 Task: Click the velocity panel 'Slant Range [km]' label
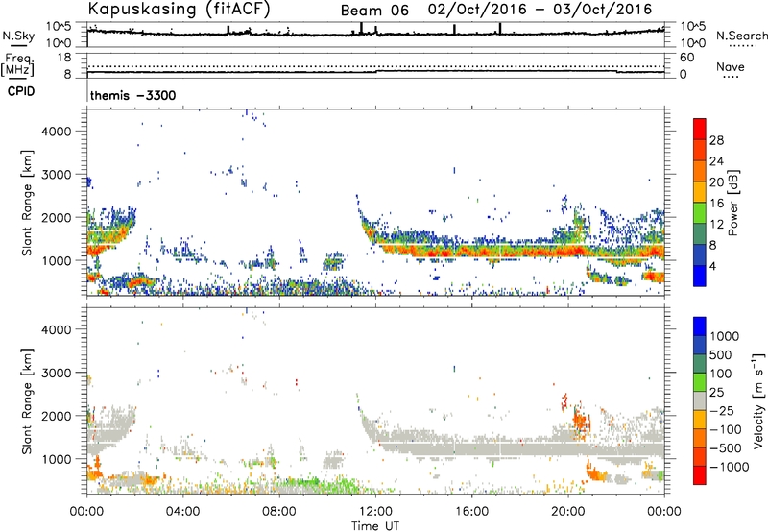(x=27, y=401)
